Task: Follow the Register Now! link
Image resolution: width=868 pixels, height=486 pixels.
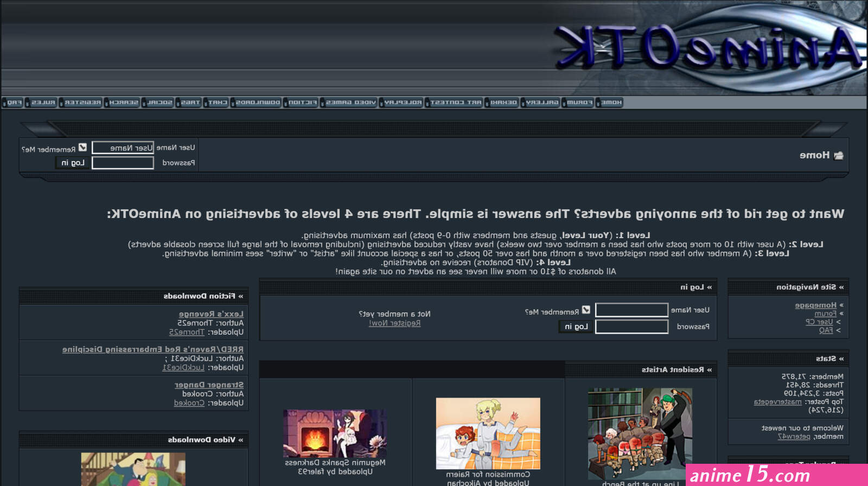Action: 394,323
